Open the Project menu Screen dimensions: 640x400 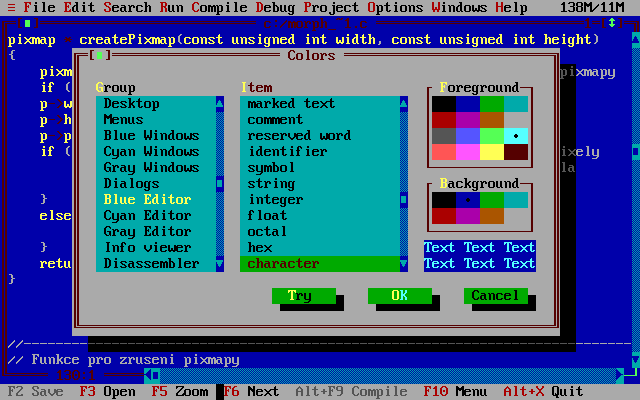pyautogui.click(x=331, y=7)
